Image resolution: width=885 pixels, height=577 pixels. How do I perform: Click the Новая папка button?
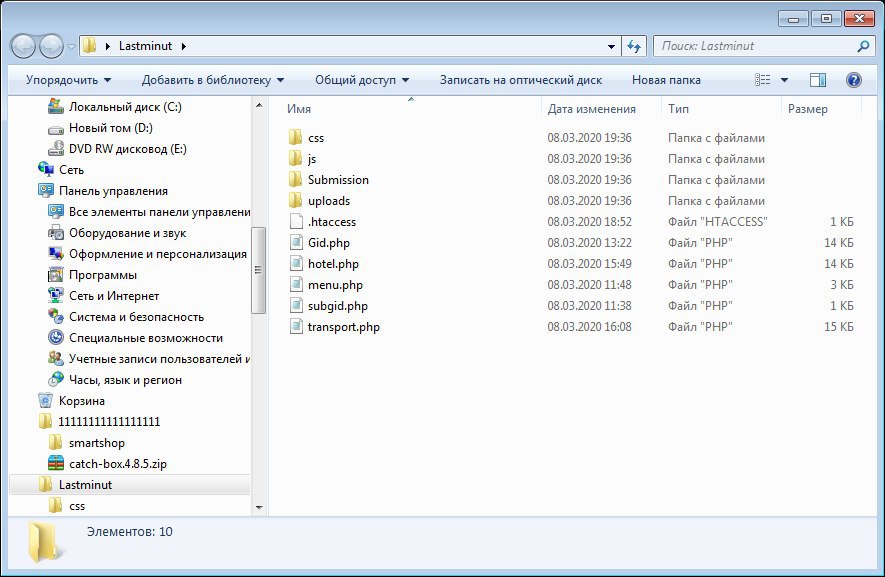click(666, 80)
